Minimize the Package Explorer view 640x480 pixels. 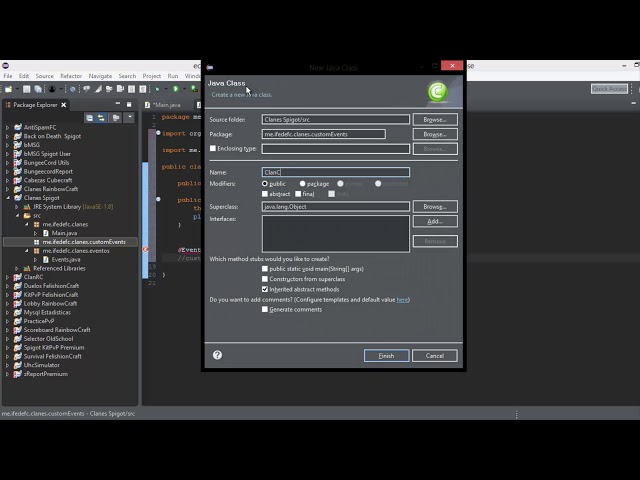pyautogui.click(x=118, y=104)
